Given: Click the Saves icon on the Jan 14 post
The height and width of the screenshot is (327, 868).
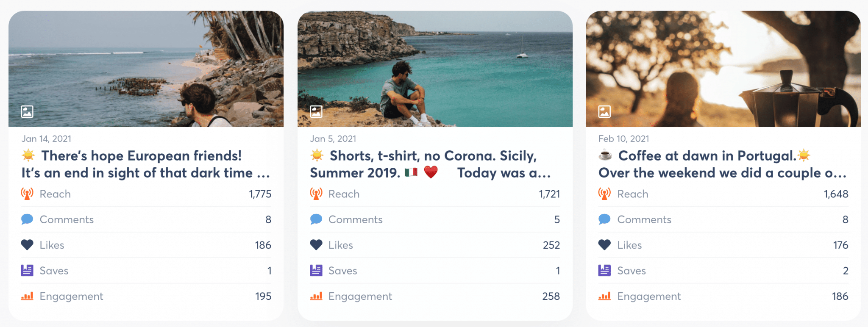Looking at the screenshot, I should (x=27, y=270).
